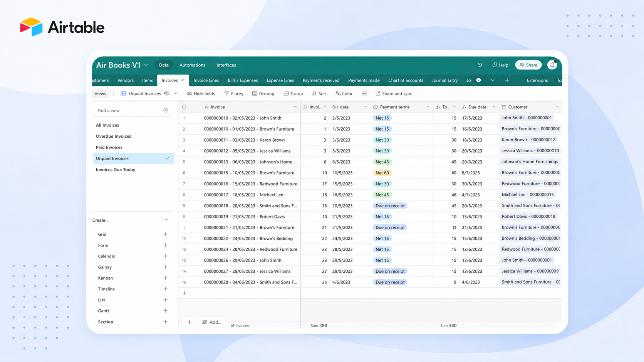Screen dimensions: 644x362
Task: Click plus icon next to Calendar view
Action: (166, 256)
